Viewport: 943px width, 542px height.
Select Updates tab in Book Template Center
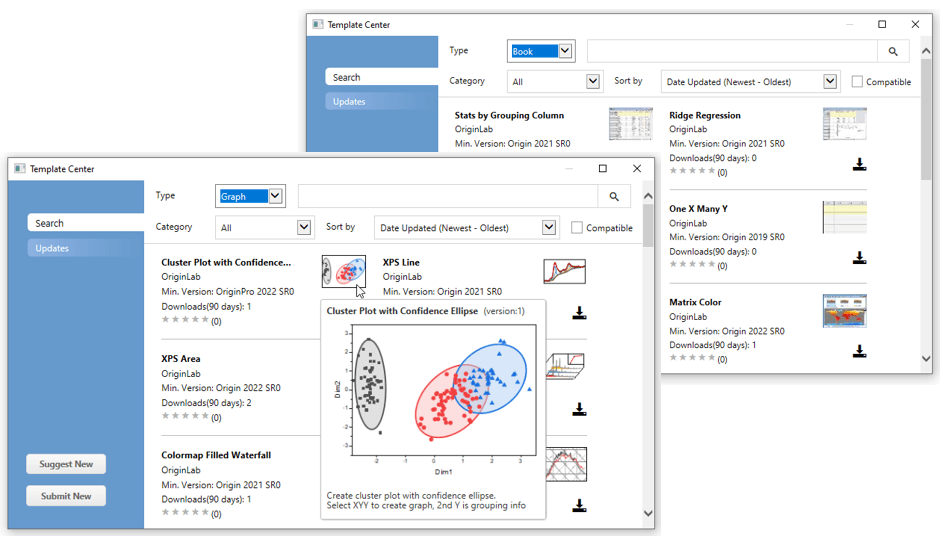pyautogui.click(x=381, y=102)
